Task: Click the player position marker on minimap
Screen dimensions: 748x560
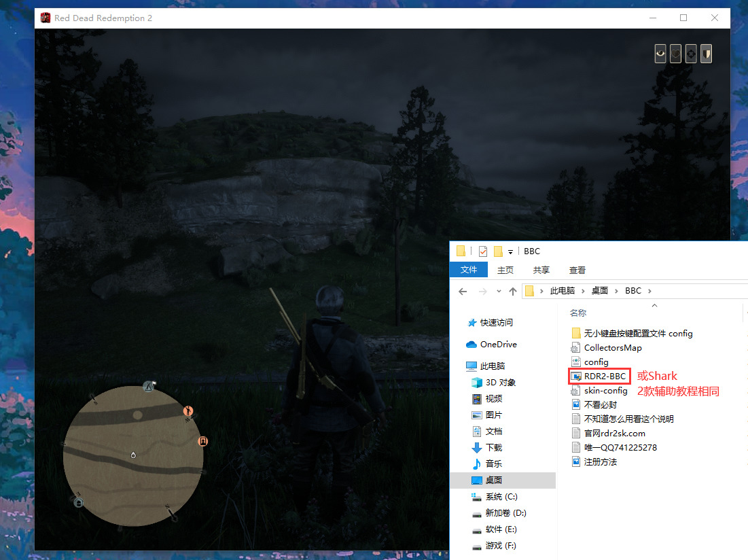Action: point(133,455)
